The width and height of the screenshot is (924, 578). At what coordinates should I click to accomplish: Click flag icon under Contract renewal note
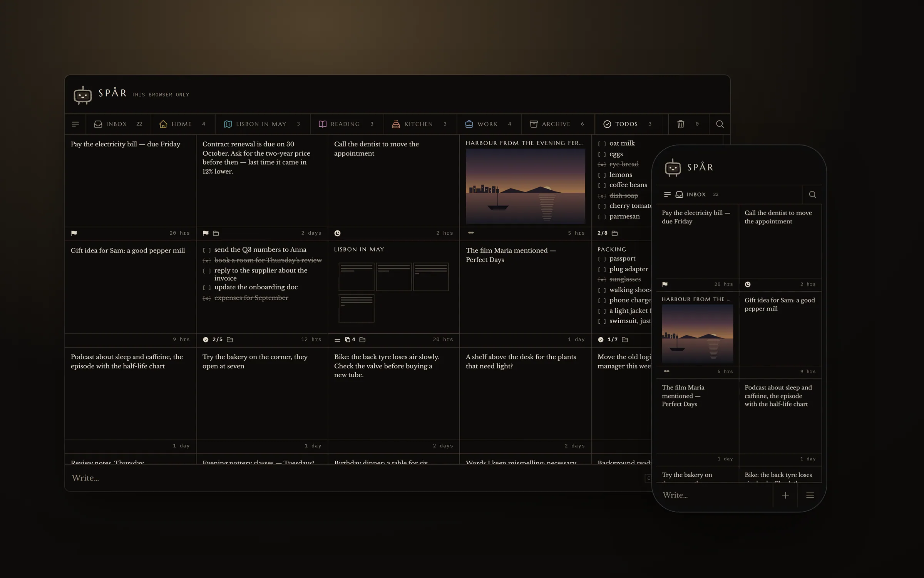(x=206, y=233)
